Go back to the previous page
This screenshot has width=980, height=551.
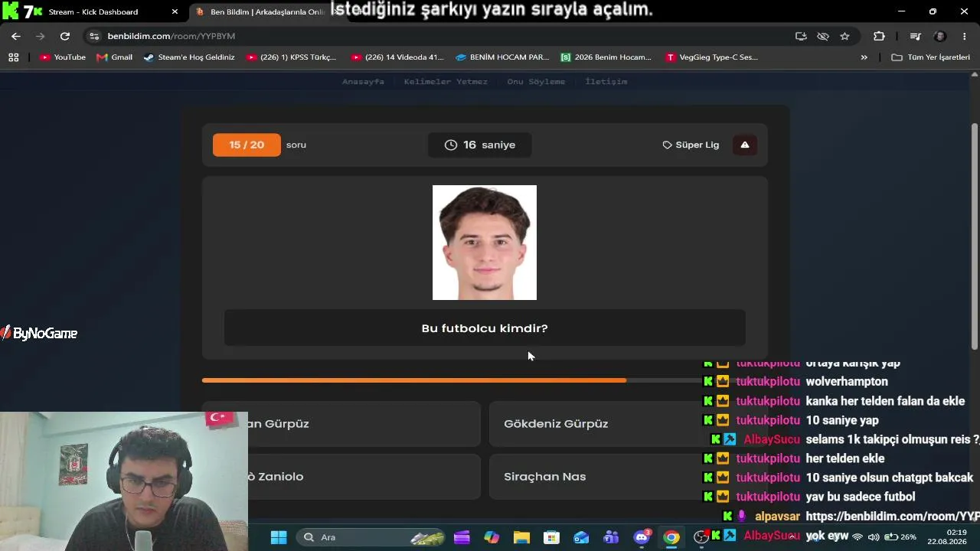[15, 36]
